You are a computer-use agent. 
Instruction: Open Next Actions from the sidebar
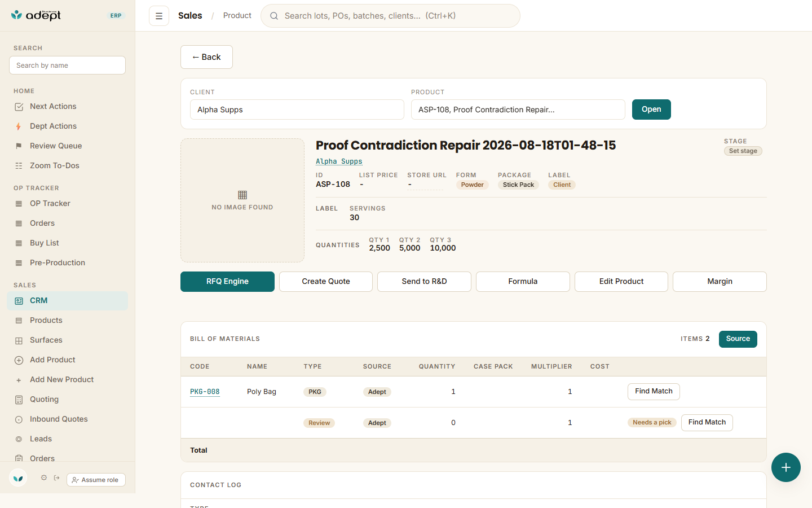click(68, 107)
